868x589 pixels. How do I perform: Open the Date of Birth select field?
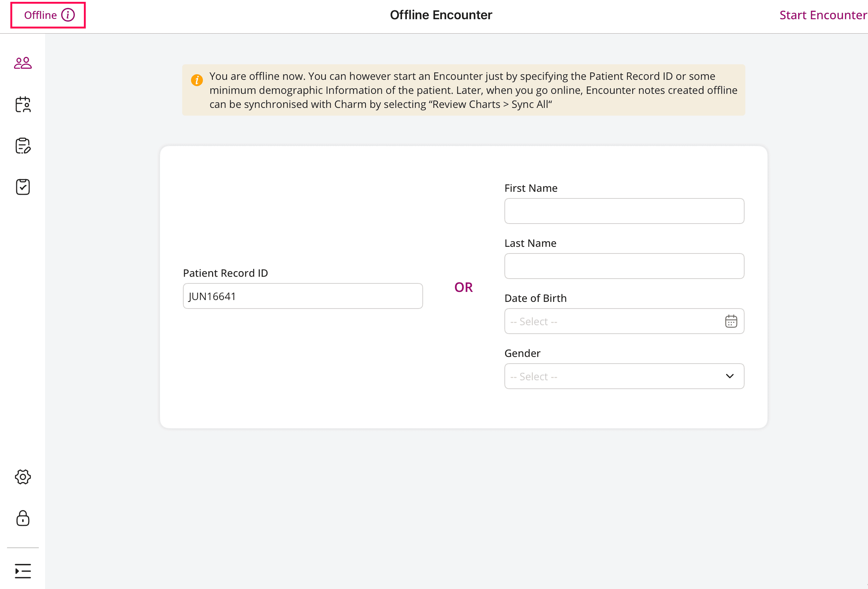tap(613, 321)
